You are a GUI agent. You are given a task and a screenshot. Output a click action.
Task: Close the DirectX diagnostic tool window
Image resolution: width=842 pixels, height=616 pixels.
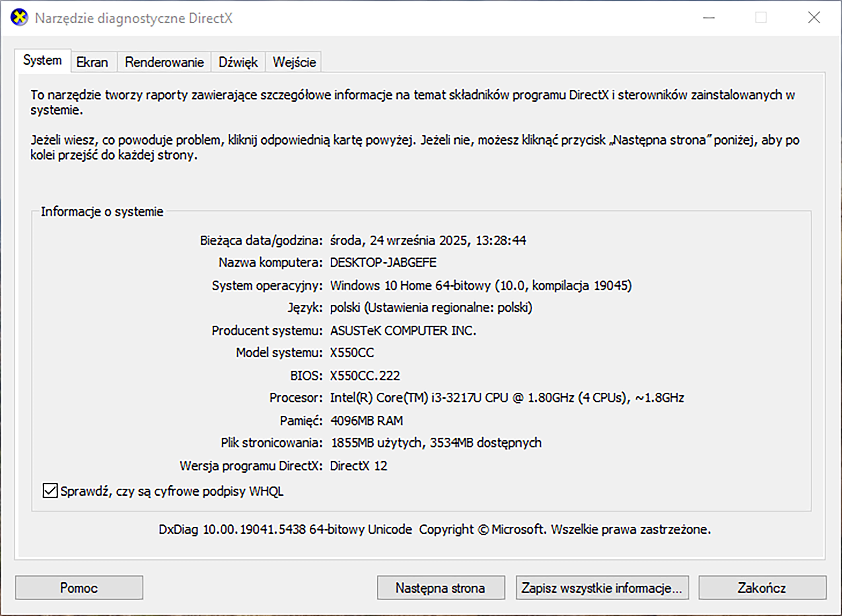[814, 17]
